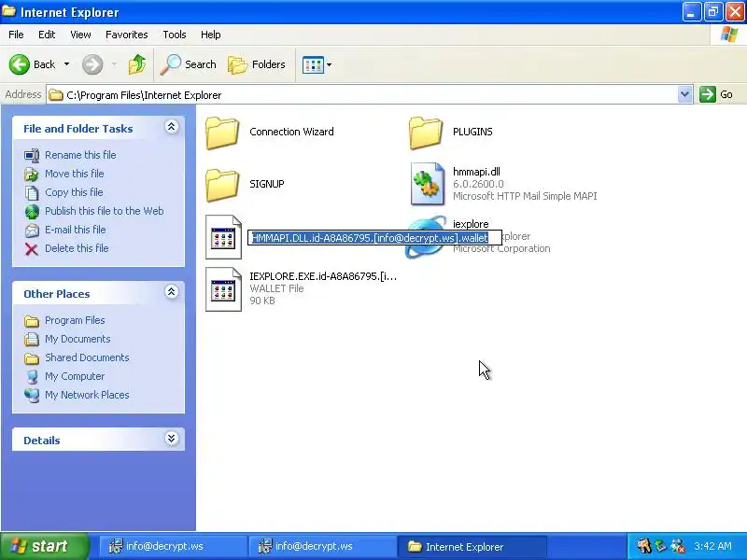Click the SIGNUP folder name text

pyautogui.click(x=267, y=184)
